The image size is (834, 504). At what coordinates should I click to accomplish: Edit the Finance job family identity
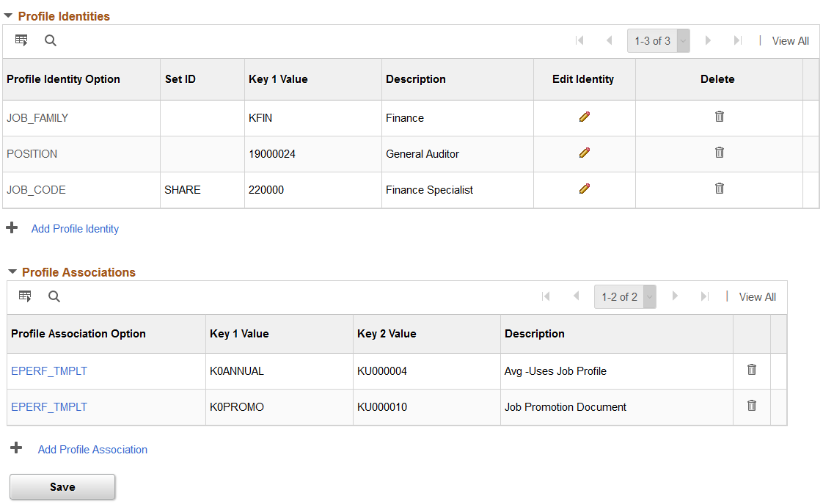(584, 117)
